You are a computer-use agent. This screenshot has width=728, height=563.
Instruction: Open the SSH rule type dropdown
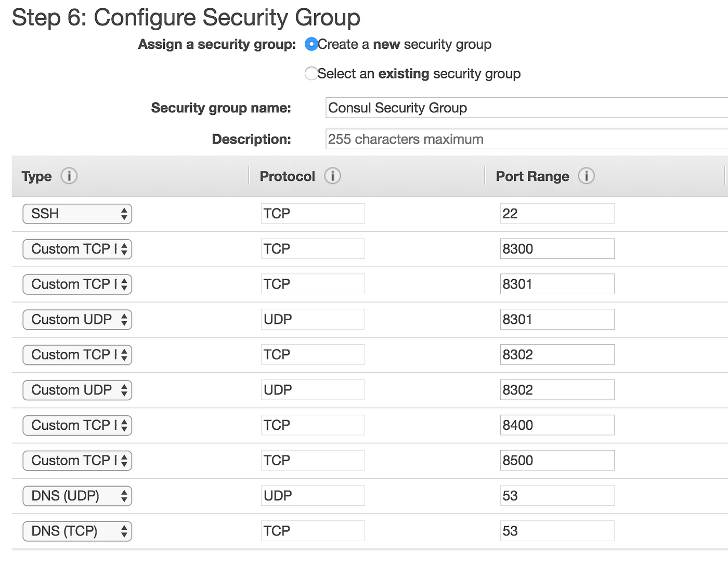click(77, 214)
